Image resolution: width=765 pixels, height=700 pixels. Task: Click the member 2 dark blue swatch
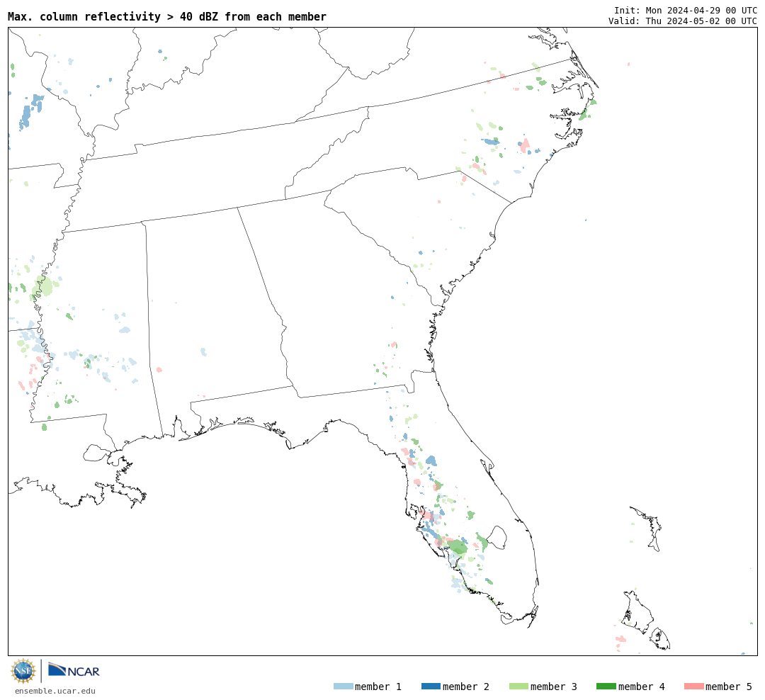click(431, 687)
